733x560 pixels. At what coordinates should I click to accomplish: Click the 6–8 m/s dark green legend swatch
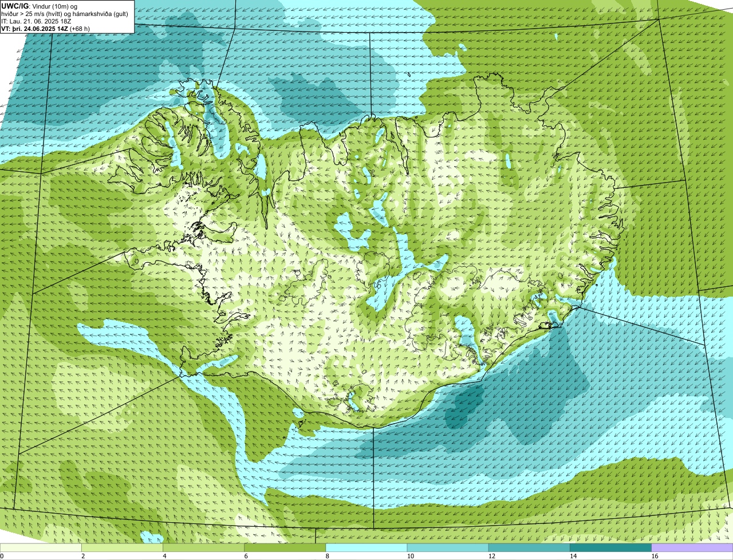(x=285, y=548)
